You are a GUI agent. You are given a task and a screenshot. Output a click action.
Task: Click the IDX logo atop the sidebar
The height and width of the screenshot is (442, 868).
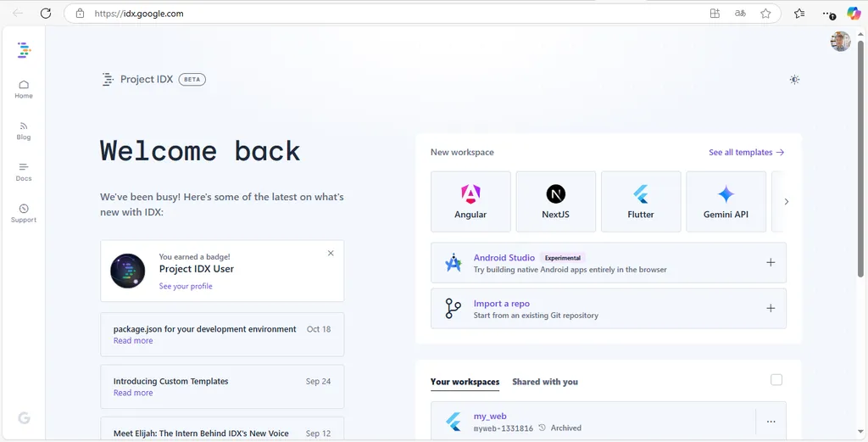click(x=24, y=50)
